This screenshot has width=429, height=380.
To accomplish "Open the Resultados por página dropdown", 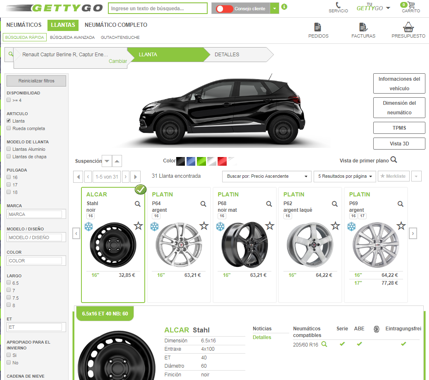I will [x=345, y=176].
